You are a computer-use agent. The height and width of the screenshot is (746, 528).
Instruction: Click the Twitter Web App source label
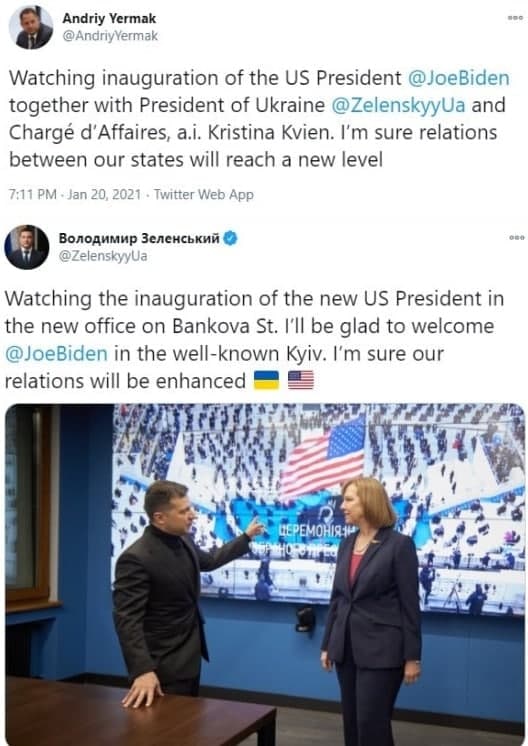[x=204, y=195]
